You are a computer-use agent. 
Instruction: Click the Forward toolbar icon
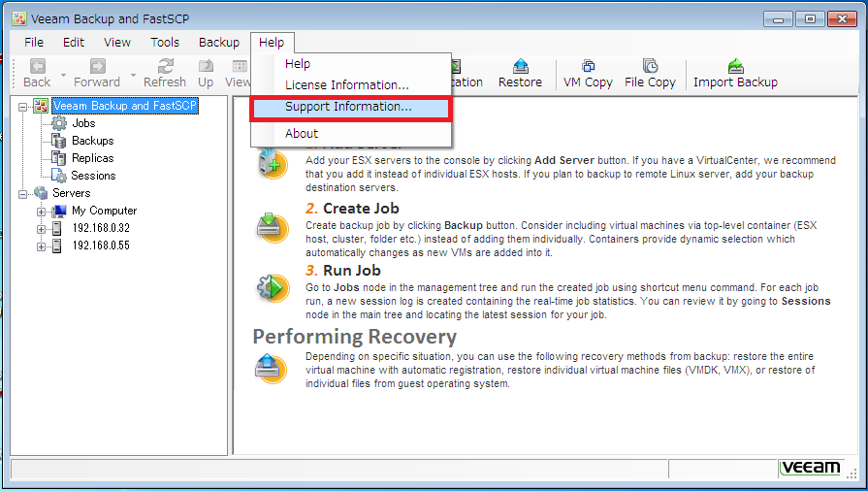coord(97,67)
